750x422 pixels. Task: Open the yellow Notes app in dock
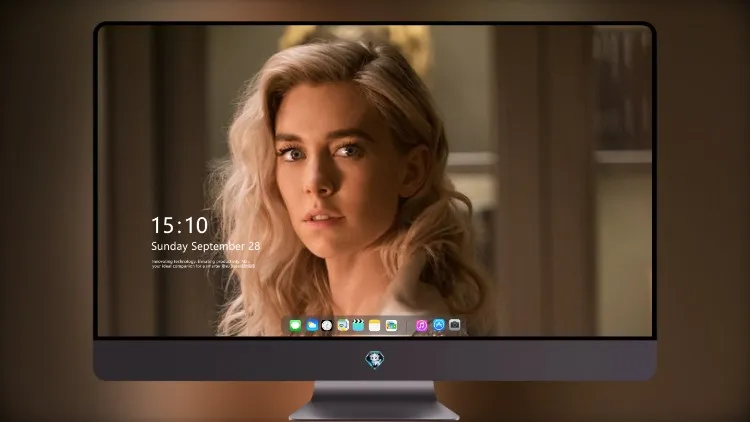point(375,325)
